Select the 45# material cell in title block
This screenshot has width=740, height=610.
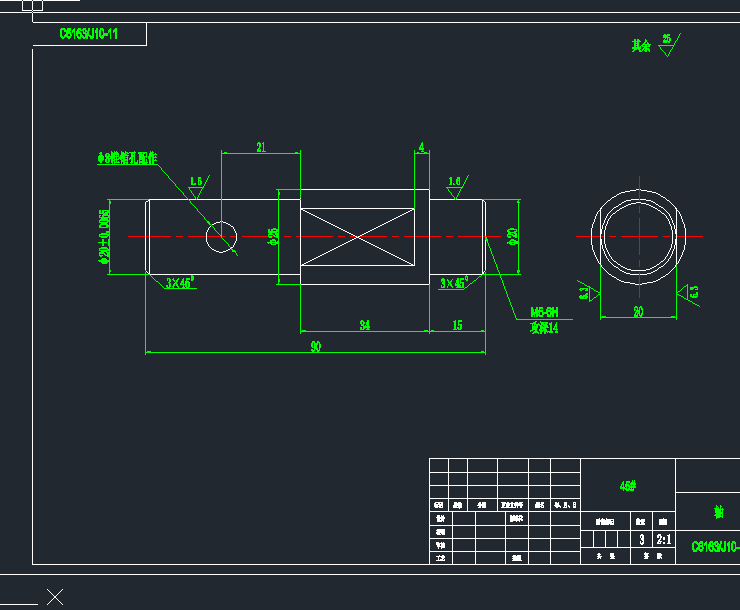628,486
